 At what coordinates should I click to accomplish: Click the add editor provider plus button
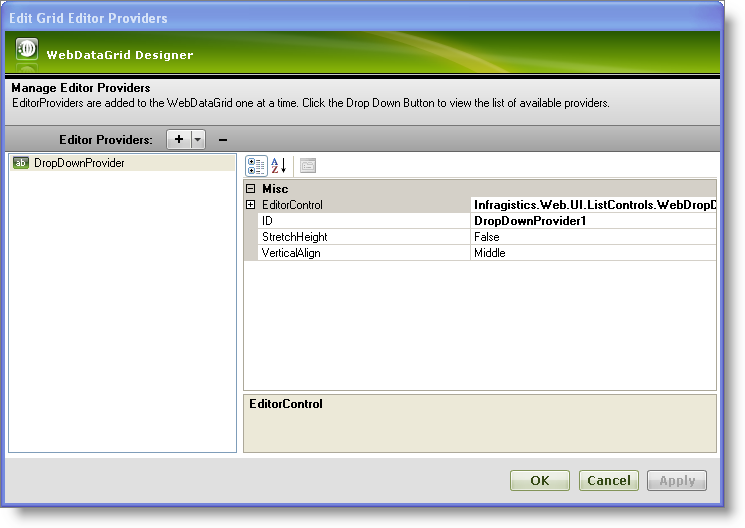179,140
